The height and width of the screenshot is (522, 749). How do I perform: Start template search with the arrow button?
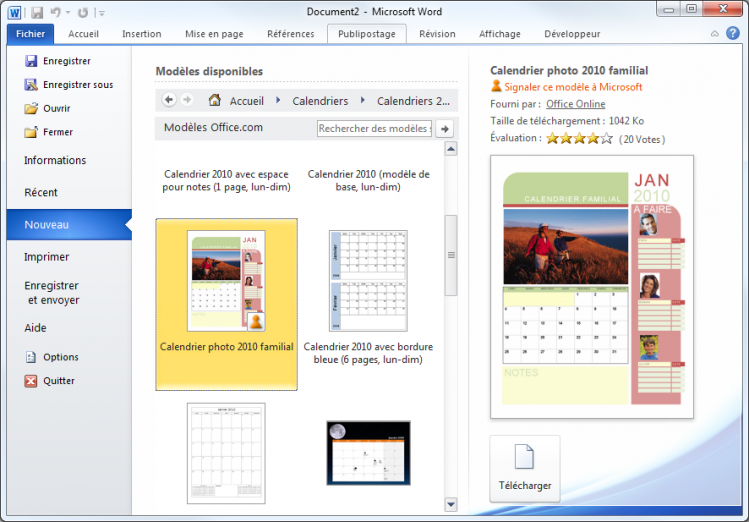tap(445, 129)
